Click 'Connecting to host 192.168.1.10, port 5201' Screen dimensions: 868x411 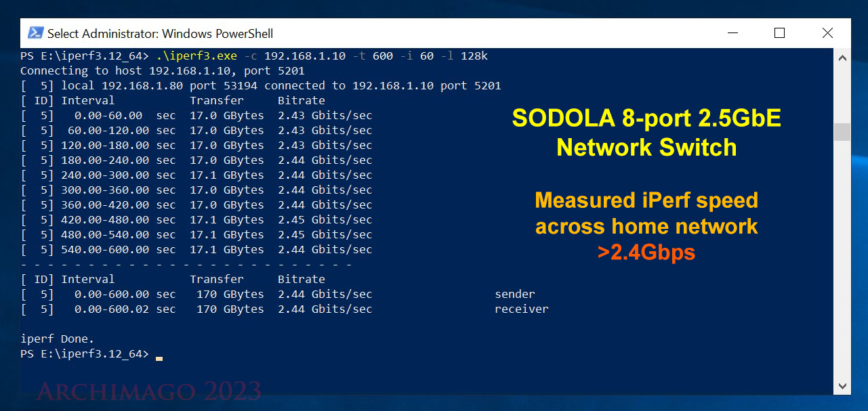coord(163,70)
